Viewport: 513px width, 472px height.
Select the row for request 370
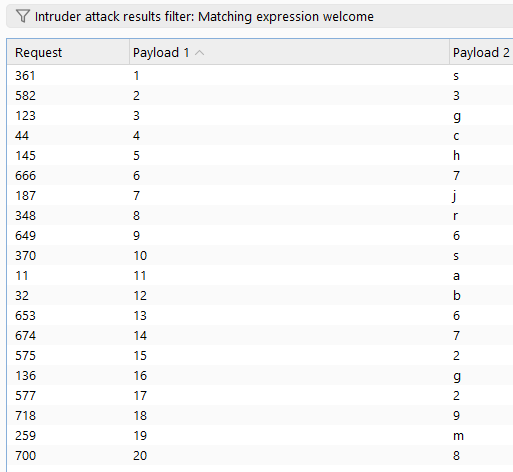(x=260, y=256)
